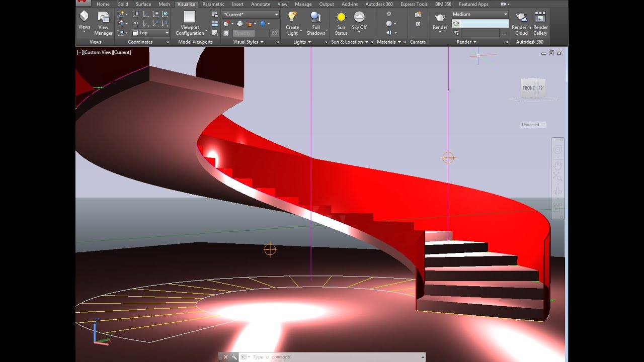Click the [Current] visual style label

coord(122,52)
